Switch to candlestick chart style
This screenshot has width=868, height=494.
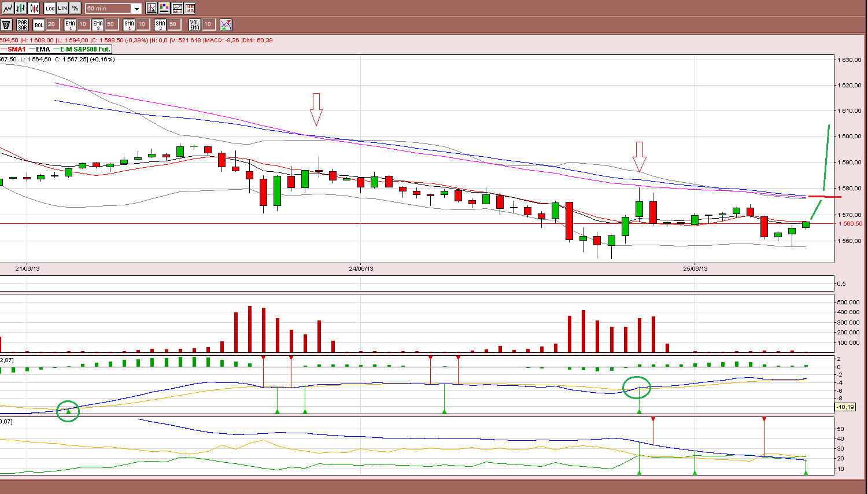coord(34,8)
